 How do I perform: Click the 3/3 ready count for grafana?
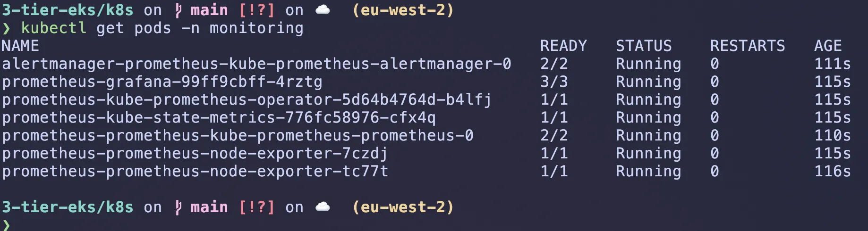554,82
